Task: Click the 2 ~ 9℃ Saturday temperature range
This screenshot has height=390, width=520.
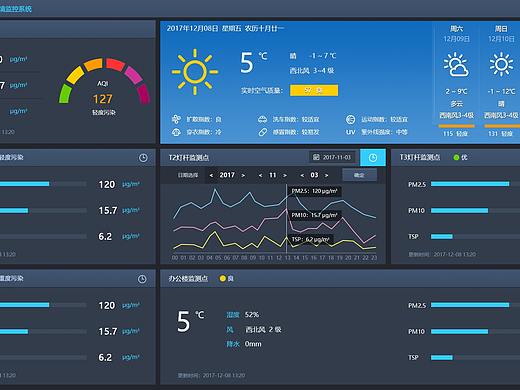Action: (x=456, y=91)
